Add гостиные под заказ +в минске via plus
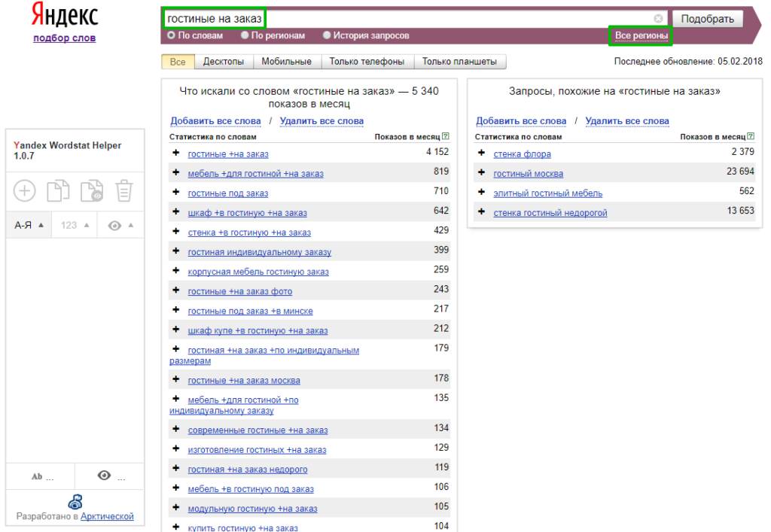 coord(176,310)
